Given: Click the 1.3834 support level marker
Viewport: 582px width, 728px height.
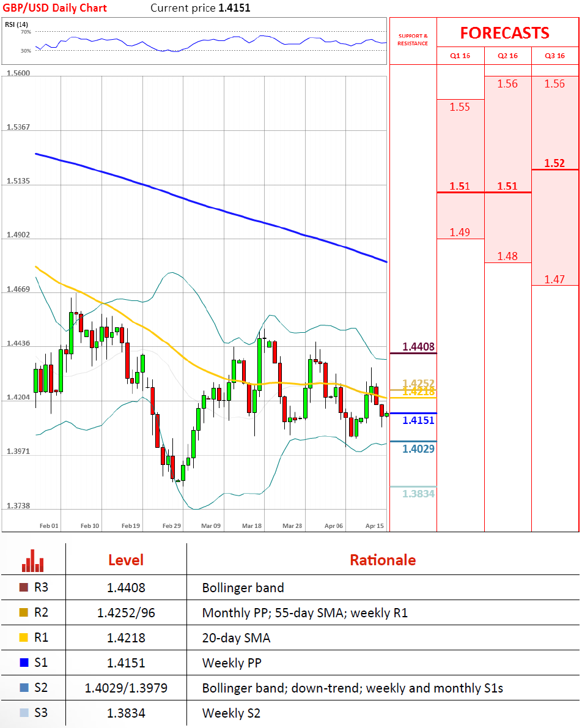Looking at the screenshot, I should pyautogui.click(x=418, y=494).
